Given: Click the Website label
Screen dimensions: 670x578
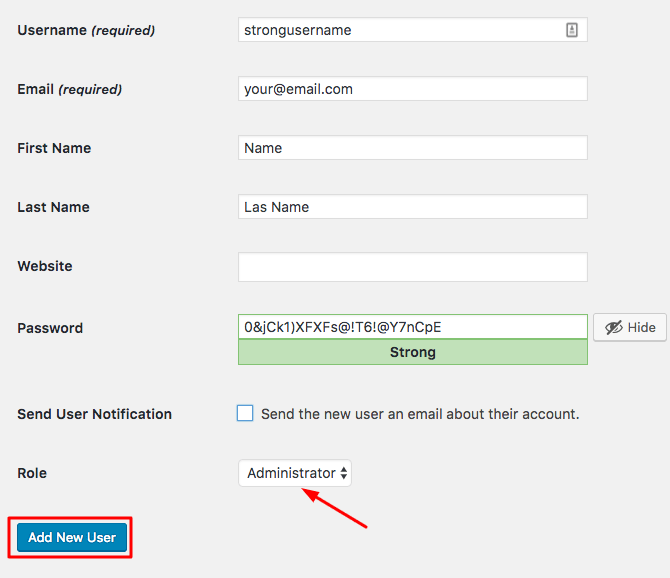Looking at the screenshot, I should (45, 266).
